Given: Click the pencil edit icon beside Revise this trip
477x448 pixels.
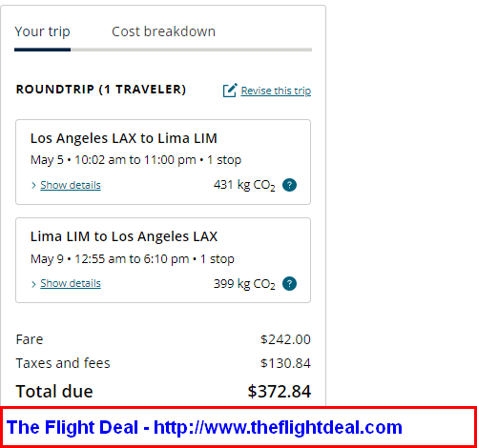Looking at the screenshot, I should (230, 91).
